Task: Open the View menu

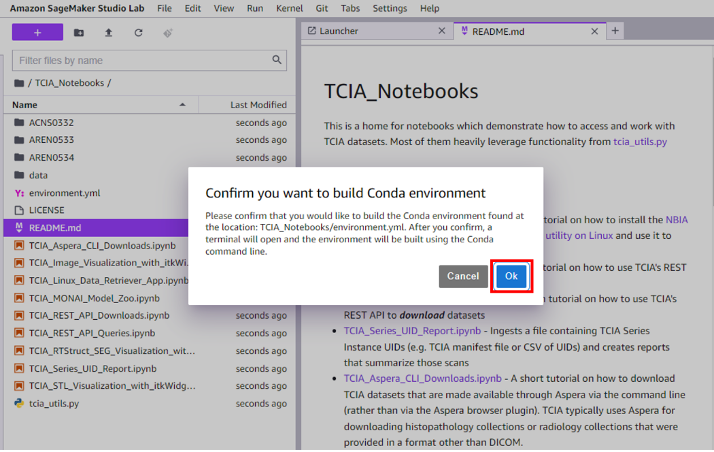Action: [x=224, y=8]
